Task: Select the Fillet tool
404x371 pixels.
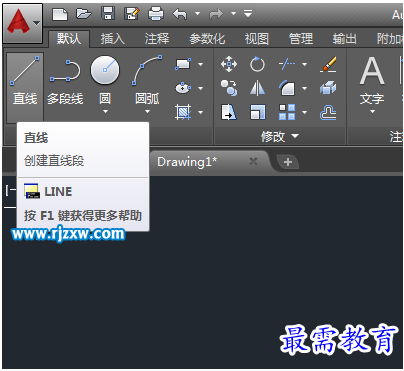Action: pos(287,88)
